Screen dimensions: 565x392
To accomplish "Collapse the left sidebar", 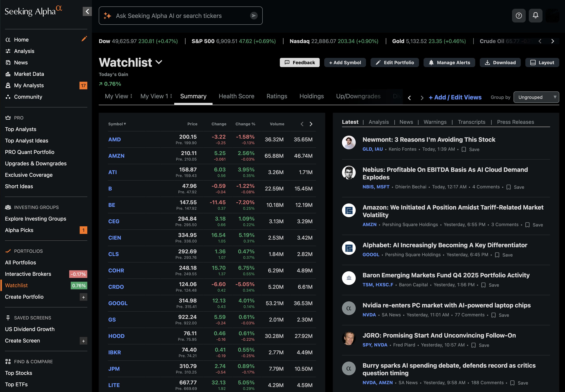I will 87,11.
